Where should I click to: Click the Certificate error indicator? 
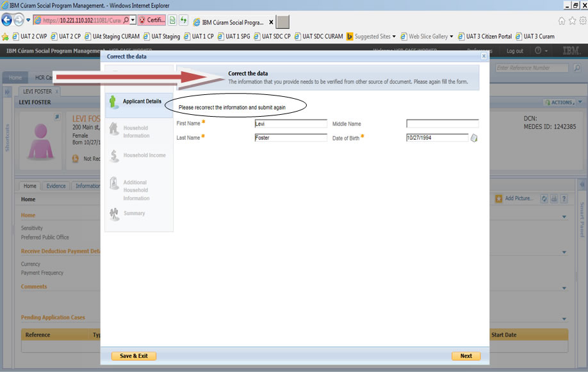pos(152,20)
